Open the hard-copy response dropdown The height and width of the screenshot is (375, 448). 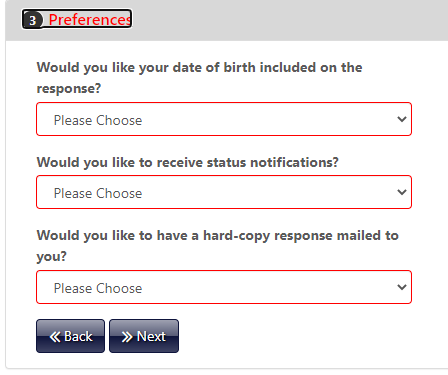(x=224, y=287)
